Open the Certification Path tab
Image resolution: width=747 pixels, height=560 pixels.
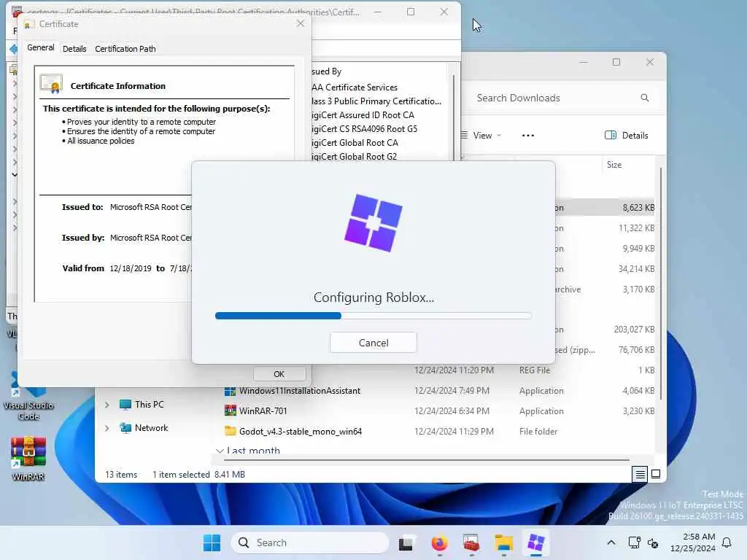[125, 49]
